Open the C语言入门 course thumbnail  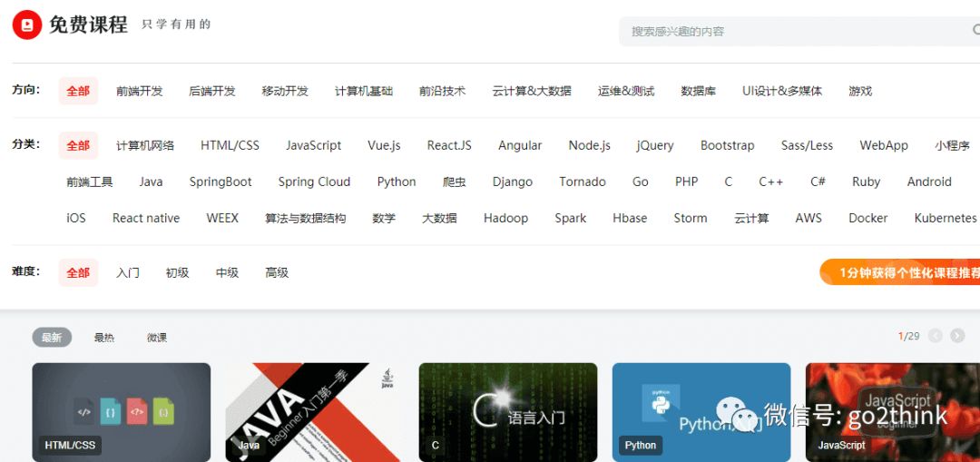(x=508, y=413)
